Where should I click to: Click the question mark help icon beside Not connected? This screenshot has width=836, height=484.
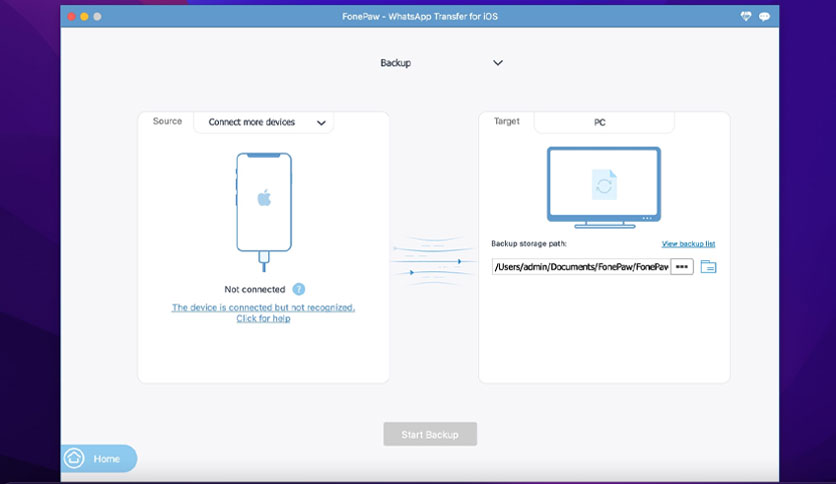(299, 289)
